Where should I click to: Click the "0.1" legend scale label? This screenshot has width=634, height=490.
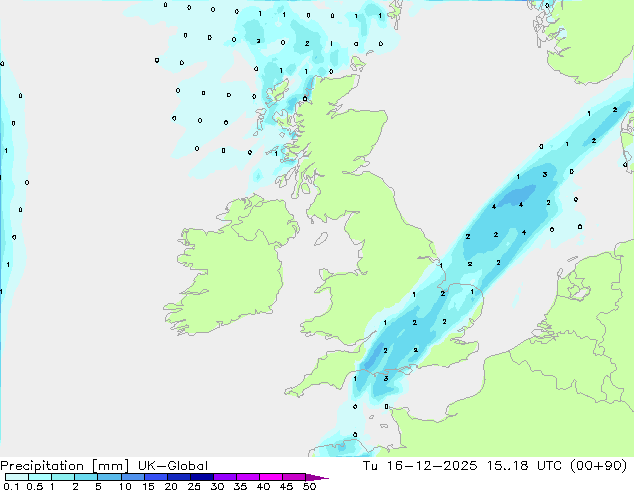11,486
